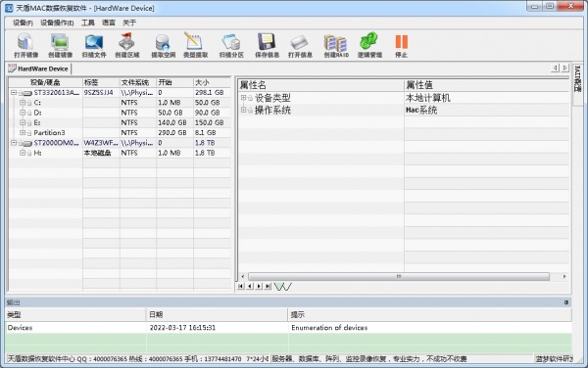Screen dimensions: 588x368
Task: Click the ST2000DM0 disk drive icon
Action: tap(27, 143)
